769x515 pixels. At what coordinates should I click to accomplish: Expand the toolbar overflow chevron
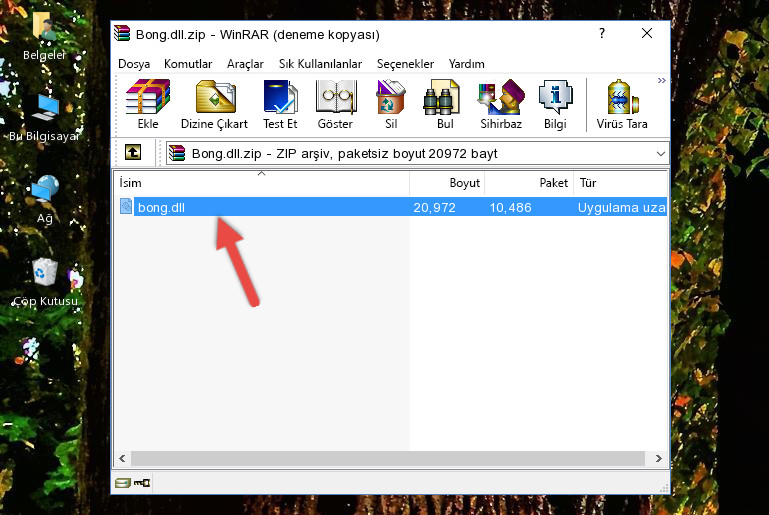coord(662,80)
